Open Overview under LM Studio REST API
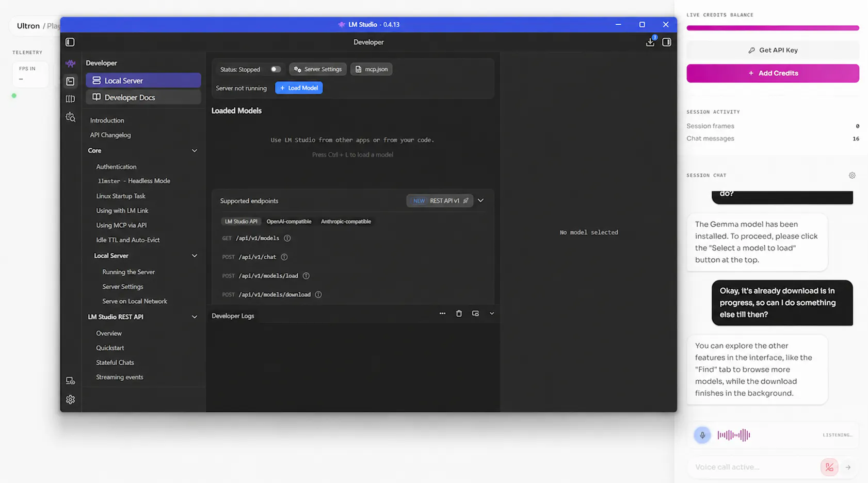The width and height of the screenshot is (868, 483). click(x=109, y=333)
